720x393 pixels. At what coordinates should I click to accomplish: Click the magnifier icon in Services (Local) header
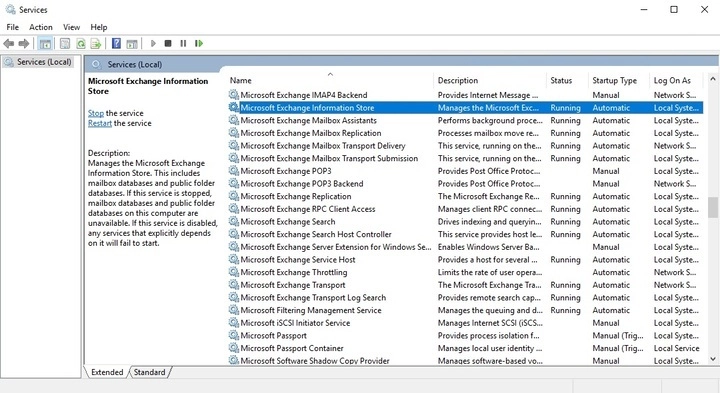point(96,65)
